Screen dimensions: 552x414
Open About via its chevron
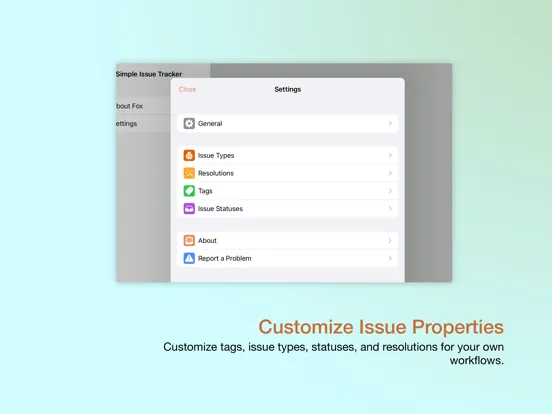pyautogui.click(x=390, y=240)
